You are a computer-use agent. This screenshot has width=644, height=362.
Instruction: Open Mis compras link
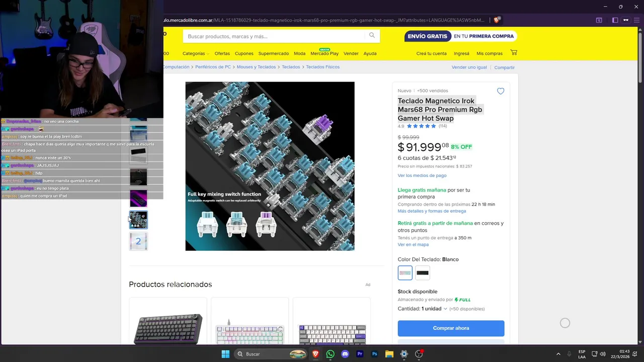[x=490, y=53]
